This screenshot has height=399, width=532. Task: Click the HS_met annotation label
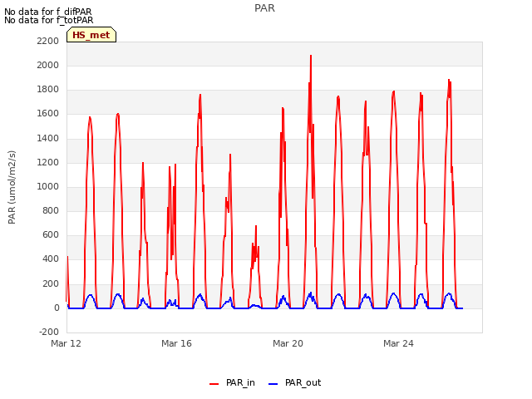click(x=91, y=35)
